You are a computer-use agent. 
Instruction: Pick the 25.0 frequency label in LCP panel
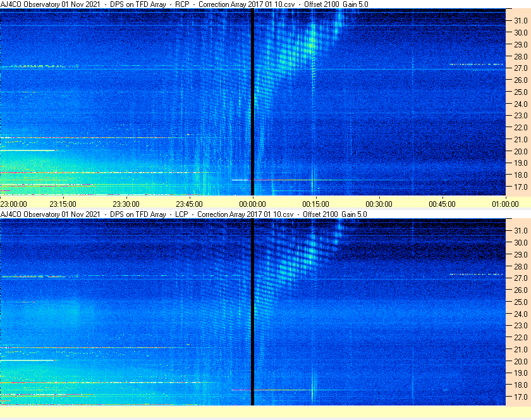[521, 302]
